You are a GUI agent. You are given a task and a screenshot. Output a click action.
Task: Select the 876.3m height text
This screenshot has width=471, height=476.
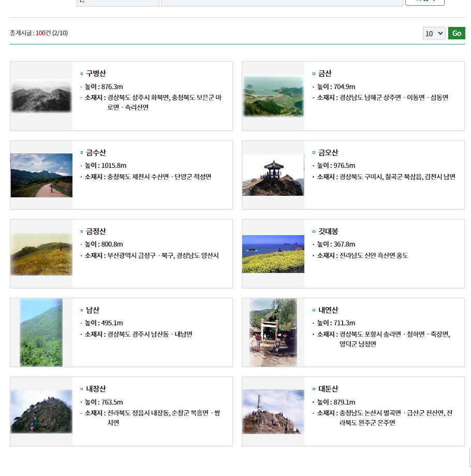[112, 87]
